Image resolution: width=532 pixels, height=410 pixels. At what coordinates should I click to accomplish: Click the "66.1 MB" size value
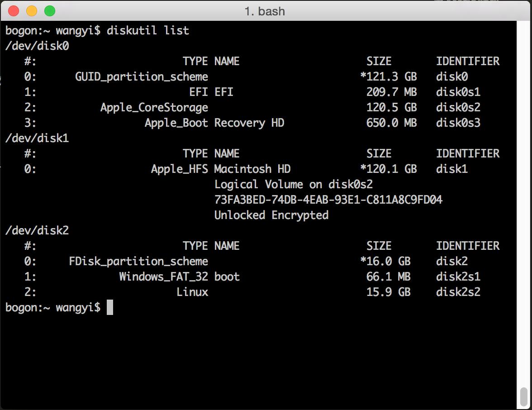pyautogui.click(x=389, y=277)
